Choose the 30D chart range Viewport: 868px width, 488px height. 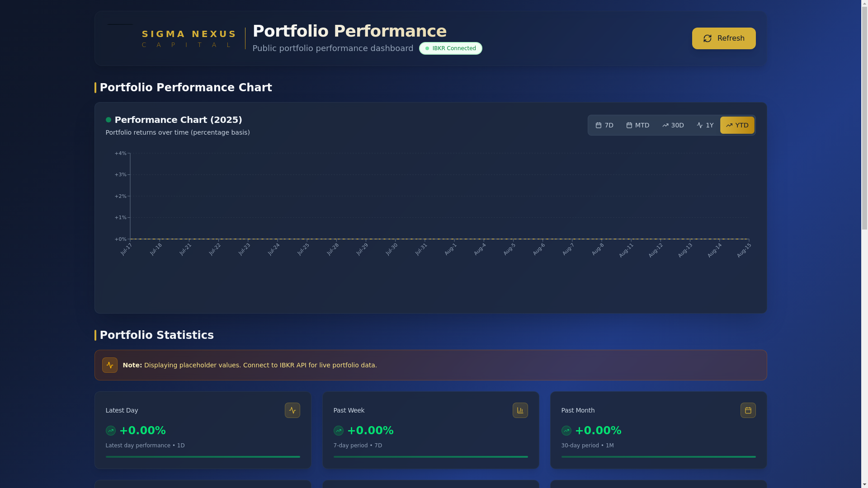tap(673, 125)
